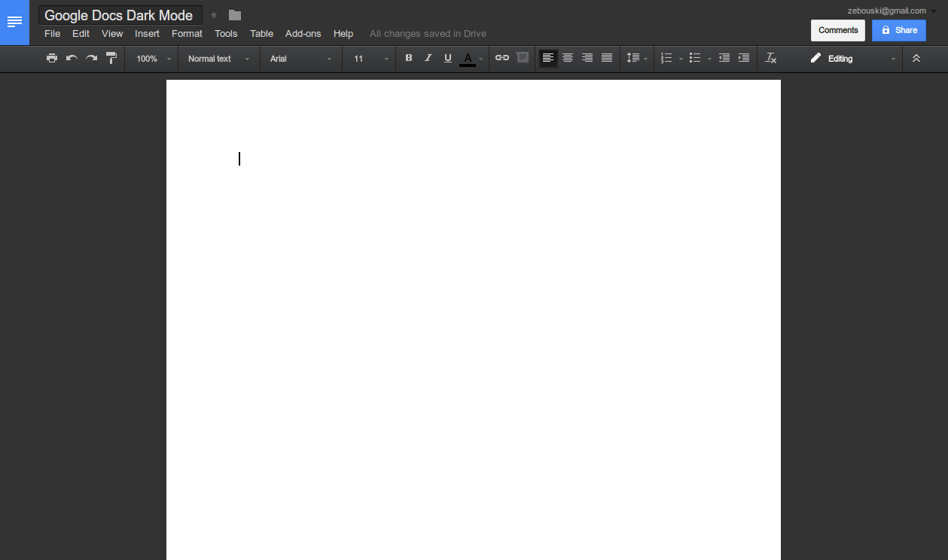
Task: Open the font size dropdown
Action: point(368,58)
